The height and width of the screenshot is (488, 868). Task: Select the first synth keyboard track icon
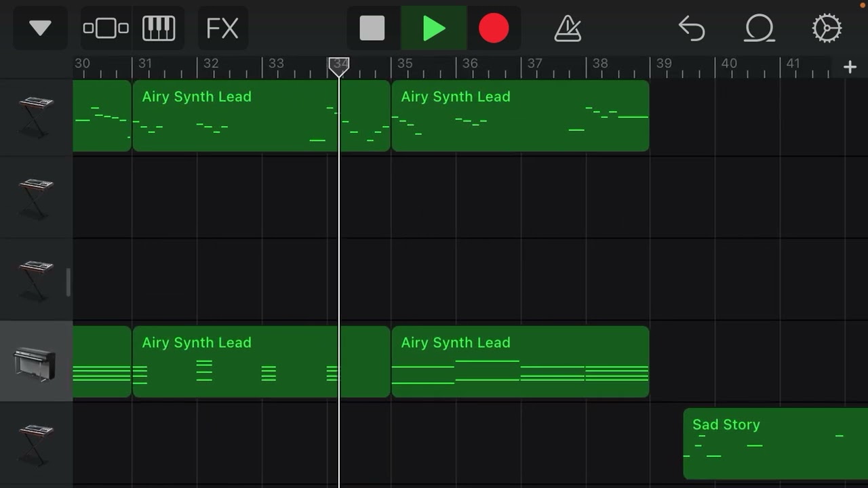(x=36, y=117)
